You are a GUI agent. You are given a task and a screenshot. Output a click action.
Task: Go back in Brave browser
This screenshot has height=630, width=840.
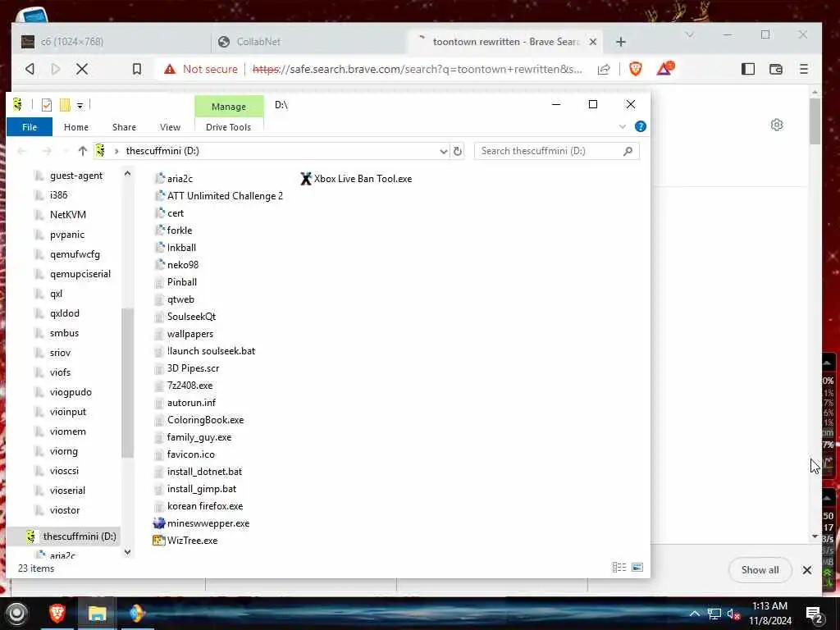pyautogui.click(x=30, y=69)
